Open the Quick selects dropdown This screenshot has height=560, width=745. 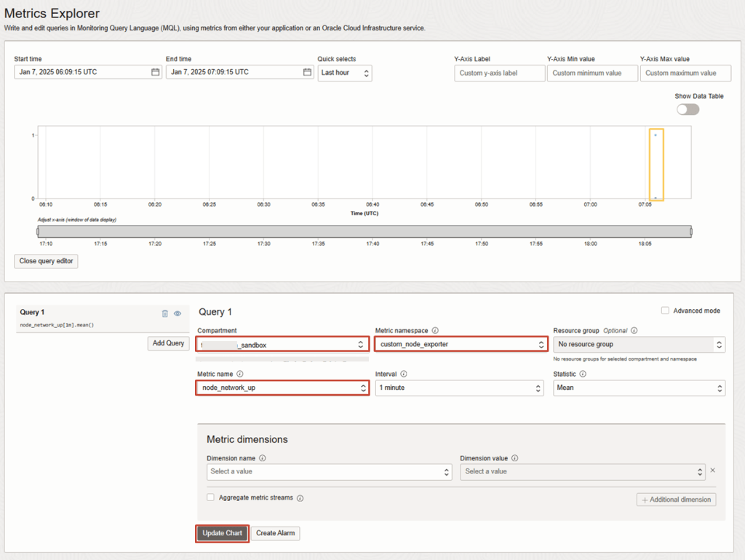pyautogui.click(x=345, y=73)
